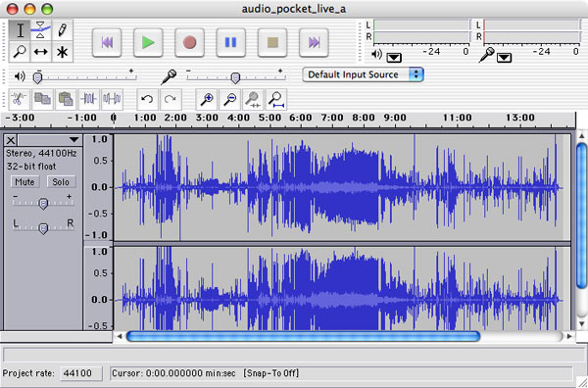Click the output level meter L bar

421,24
